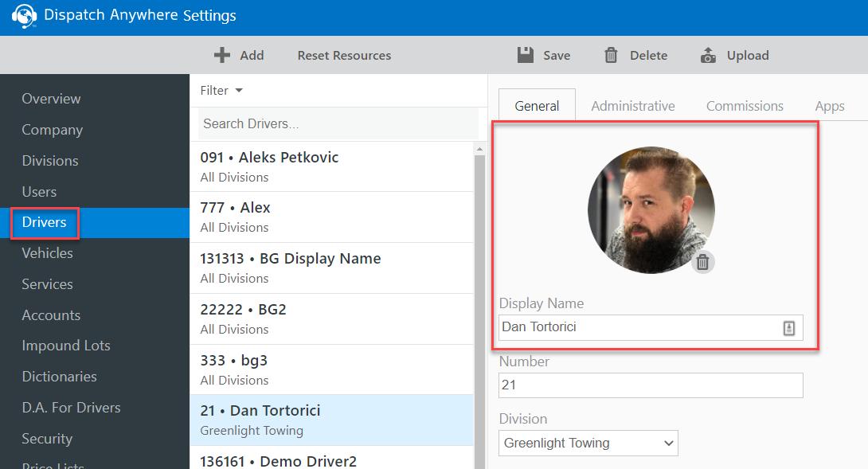Select driver 136161 Demo Driver2
This screenshot has height=469, width=868.
click(x=331, y=459)
